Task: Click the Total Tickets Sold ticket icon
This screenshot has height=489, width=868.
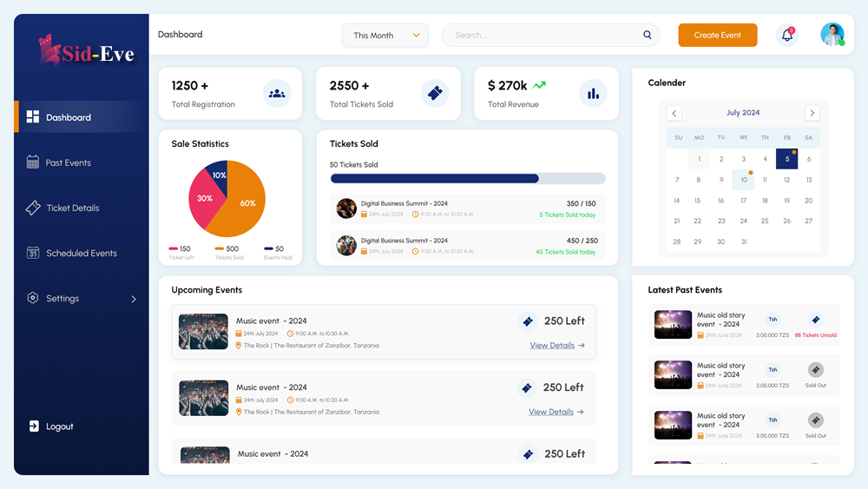Action: tap(435, 93)
